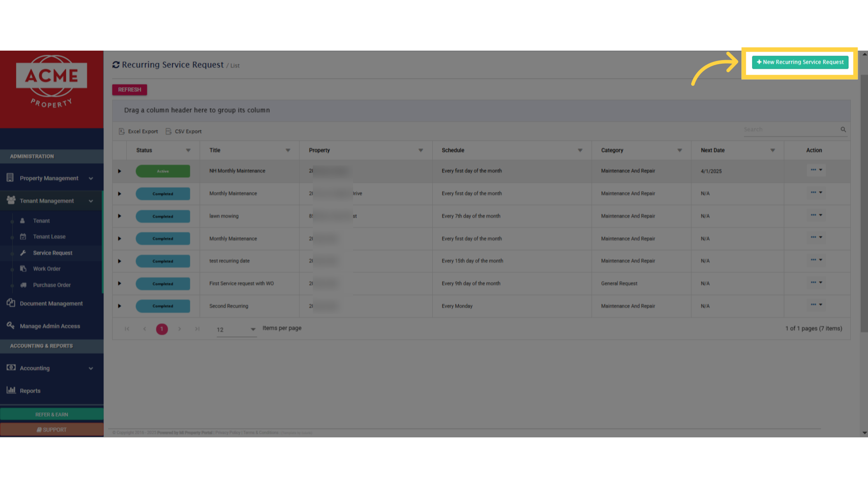Expand the Second Recurring row

click(x=119, y=306)
